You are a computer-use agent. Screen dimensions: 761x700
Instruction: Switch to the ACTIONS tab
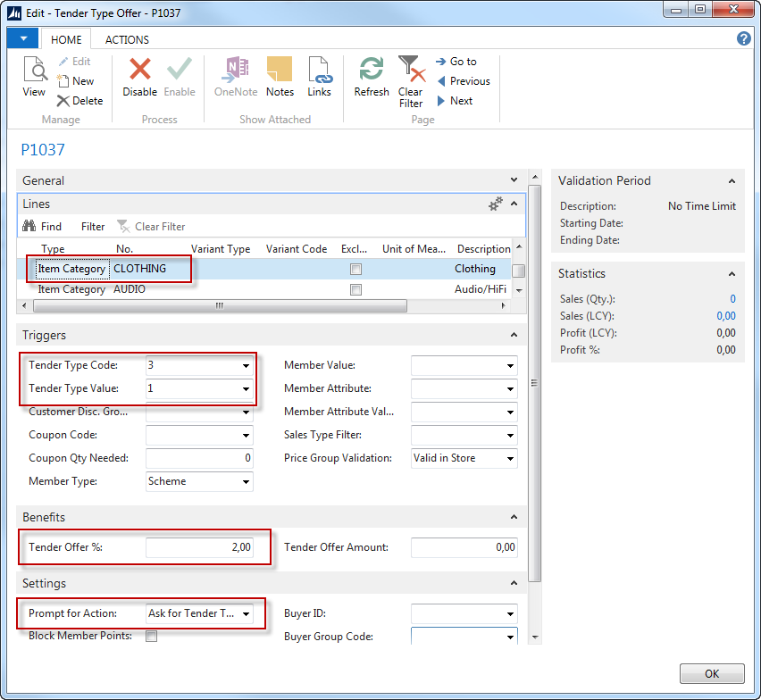(x=127, y=39)
